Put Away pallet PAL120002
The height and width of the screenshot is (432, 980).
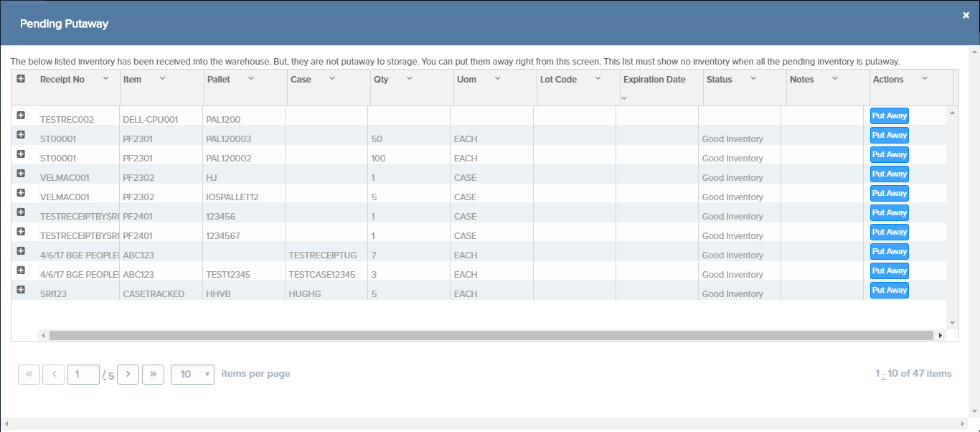click(x=890, y=154)
